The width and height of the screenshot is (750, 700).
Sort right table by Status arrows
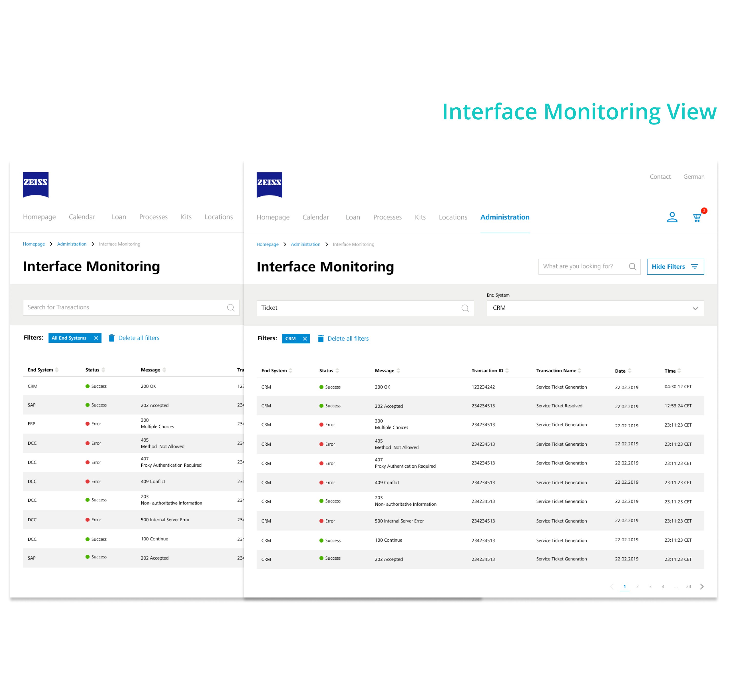point(337,371)
